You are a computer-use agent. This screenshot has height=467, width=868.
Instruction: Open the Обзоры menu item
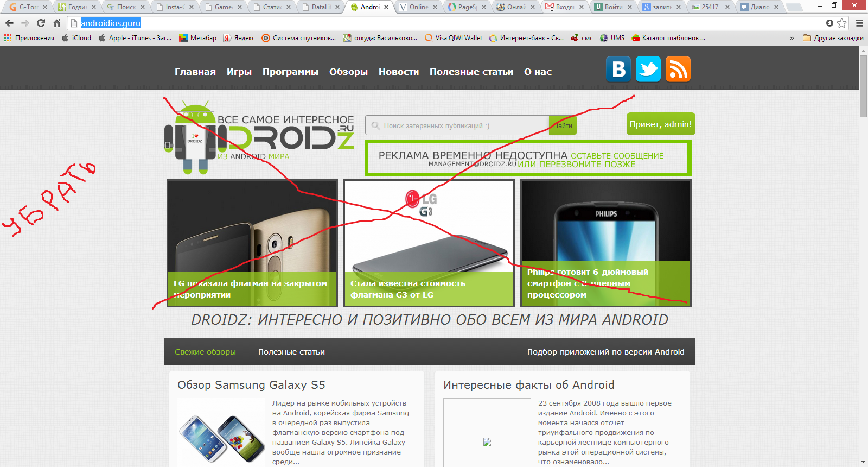click(x=348, y=72)
